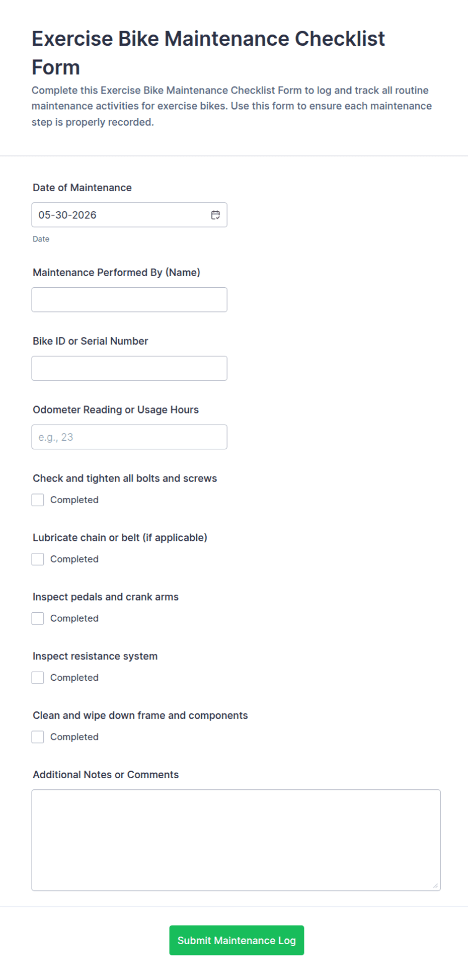Focus the Maintenance Performed By name field

point(129,300)
